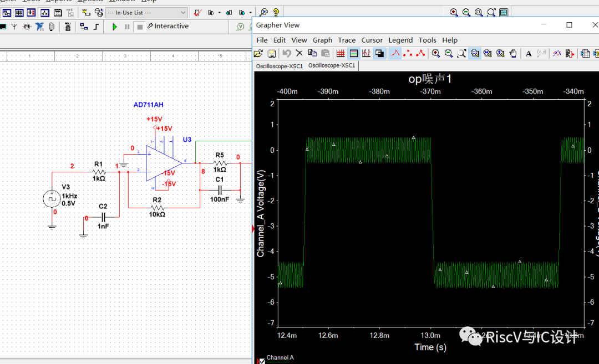Maximize the Grapher View window

569,25
